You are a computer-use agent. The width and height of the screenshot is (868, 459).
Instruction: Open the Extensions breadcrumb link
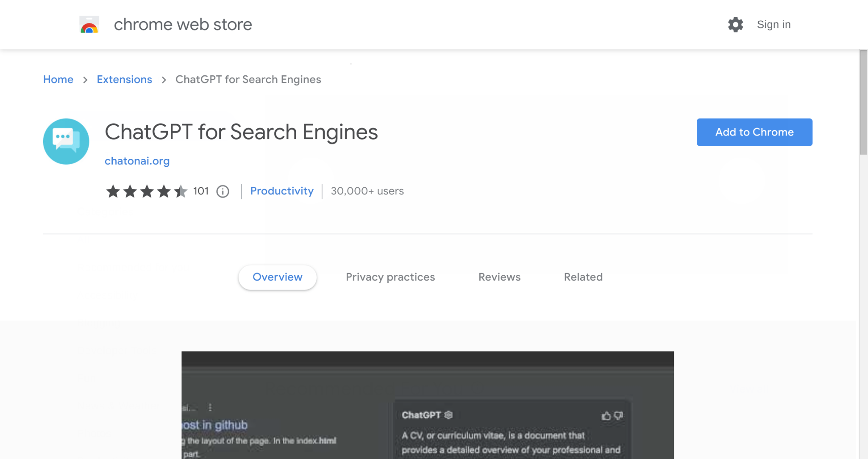124,80
